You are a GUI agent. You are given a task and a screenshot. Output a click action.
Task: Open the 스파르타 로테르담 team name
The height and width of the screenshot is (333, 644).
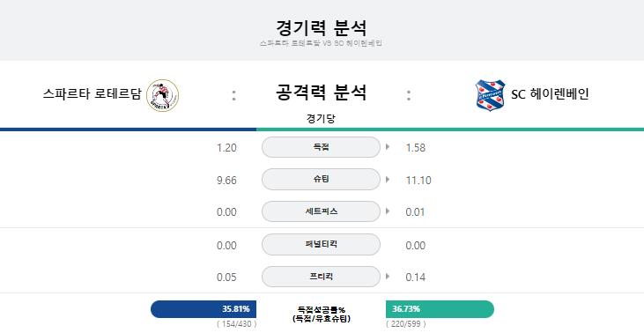(x=92, y=94)
